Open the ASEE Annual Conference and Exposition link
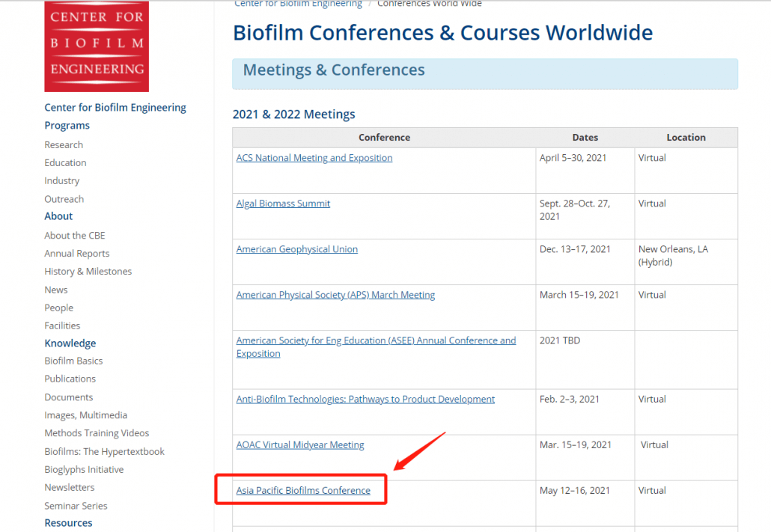 pos(376,341)
